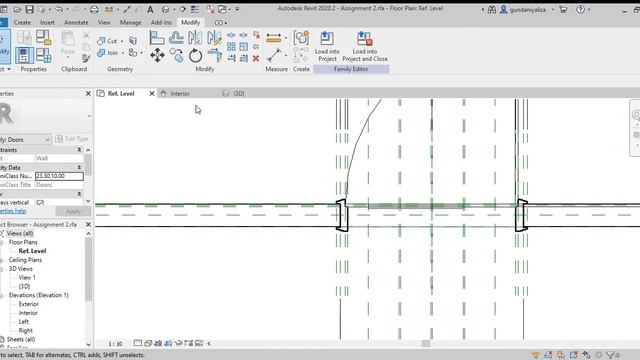Open the Annotate ribbon tab
The height and width of the screenshot is (360, 640).
coord(76,22)
